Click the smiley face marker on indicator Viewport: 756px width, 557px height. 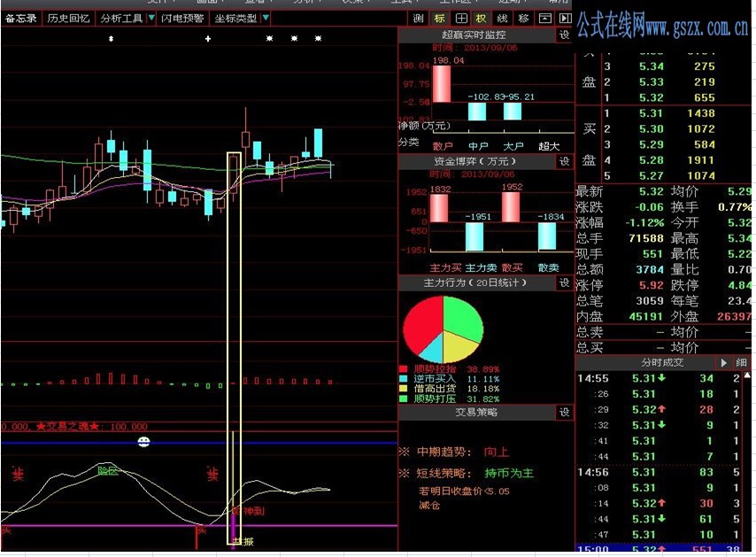point(143,442)
